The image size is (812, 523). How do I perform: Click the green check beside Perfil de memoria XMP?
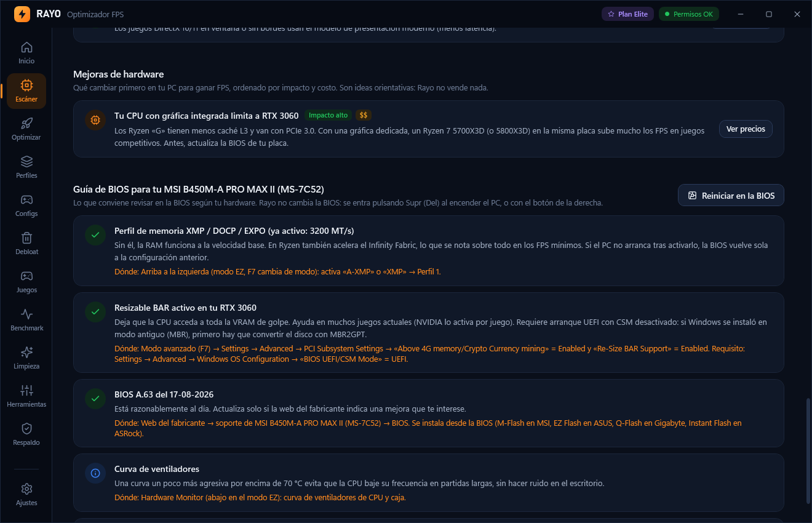95,236
